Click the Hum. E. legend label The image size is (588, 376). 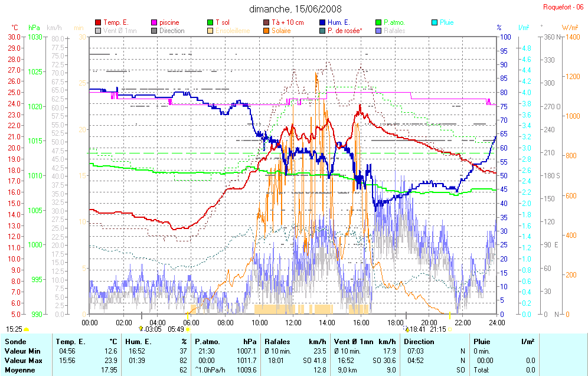tap(339, 22)
